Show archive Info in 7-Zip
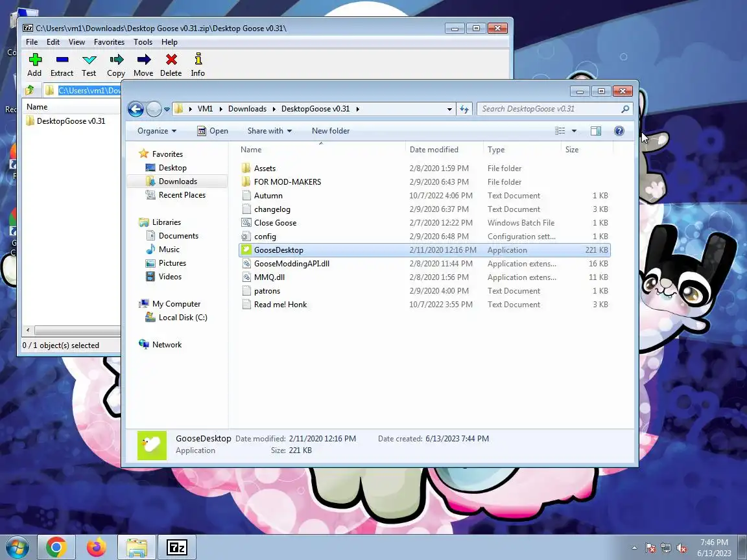Viewport: 747px width, 560px height. 198,65
